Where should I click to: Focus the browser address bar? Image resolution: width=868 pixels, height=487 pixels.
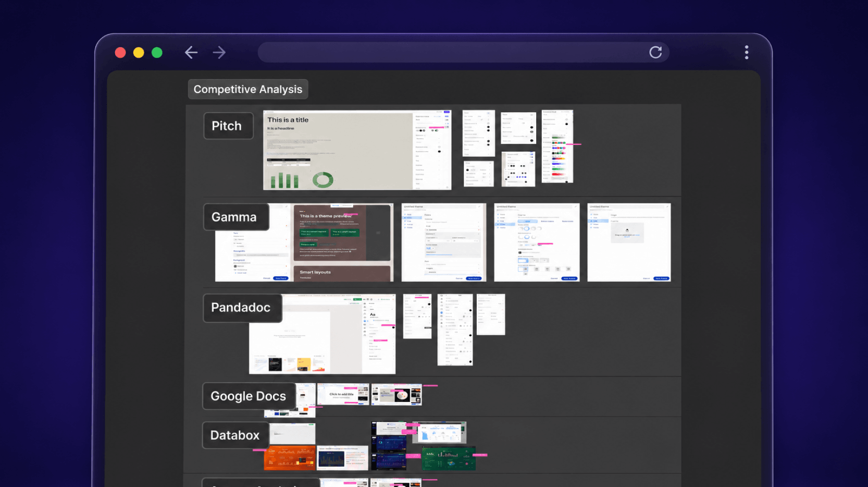(463, 52)
